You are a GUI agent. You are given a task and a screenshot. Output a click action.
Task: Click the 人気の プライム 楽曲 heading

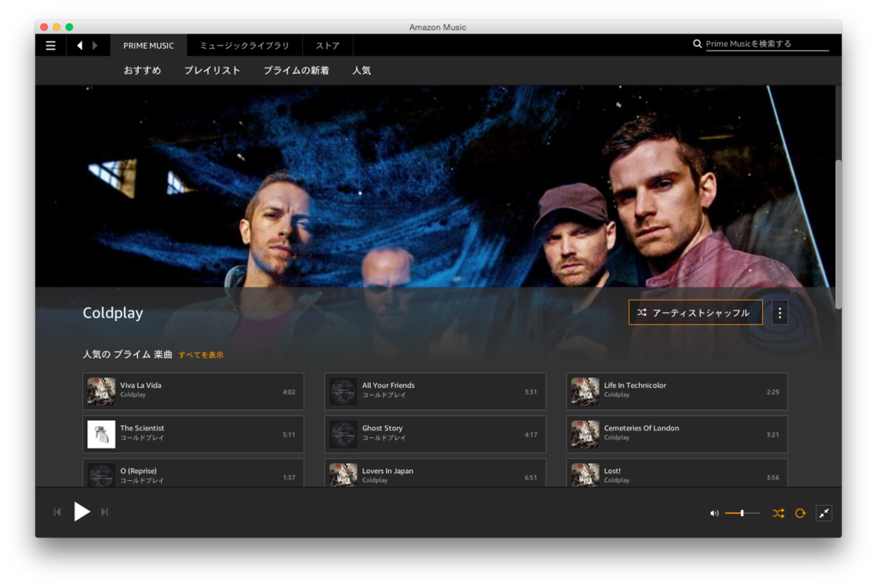click(x=128, y=354)
